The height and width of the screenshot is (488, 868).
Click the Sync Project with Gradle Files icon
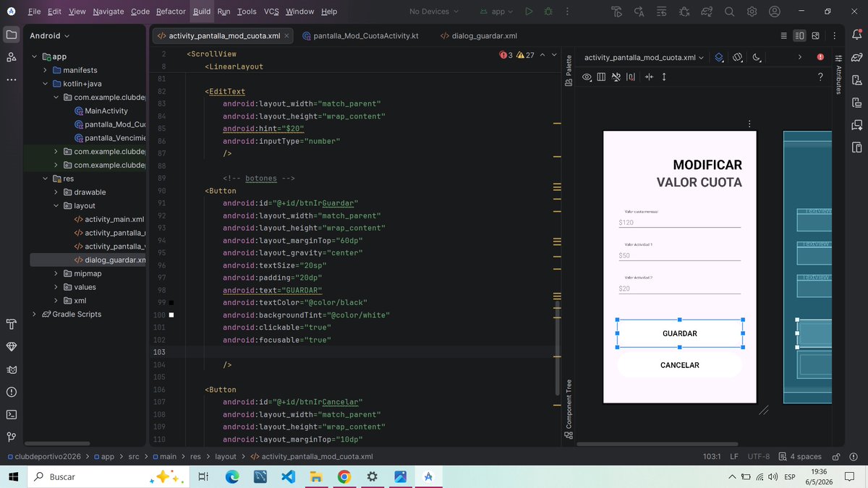(x=707, y=12)
